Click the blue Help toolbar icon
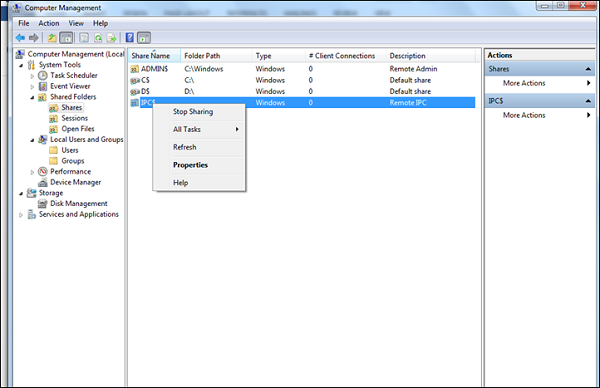 coord(130,37)
